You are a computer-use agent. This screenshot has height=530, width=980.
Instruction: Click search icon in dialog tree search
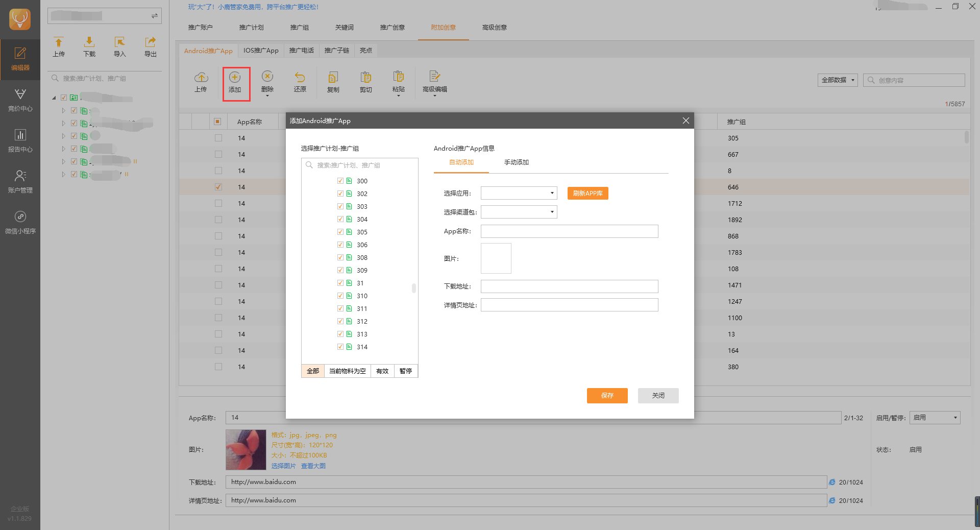tap(309, 165)
